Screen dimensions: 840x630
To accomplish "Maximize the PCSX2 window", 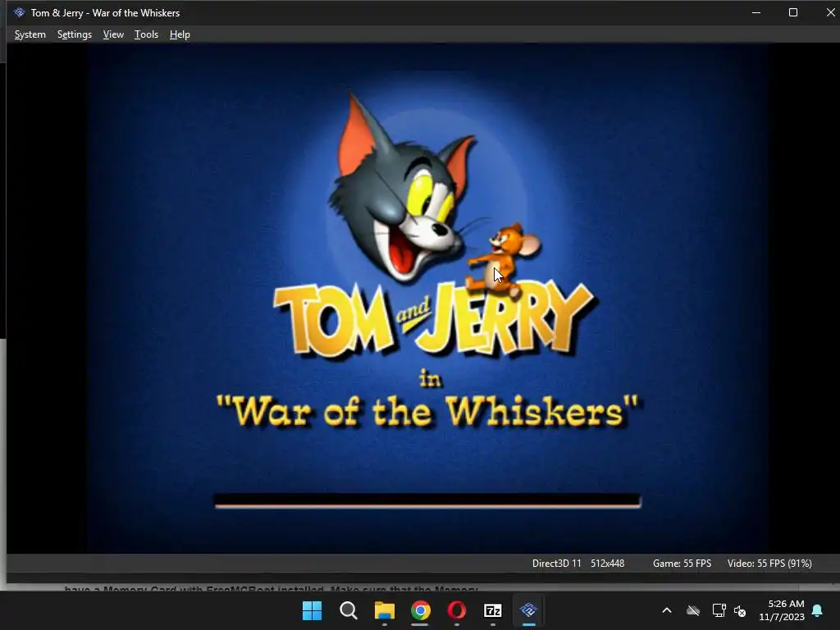I will tap(793, 12).
